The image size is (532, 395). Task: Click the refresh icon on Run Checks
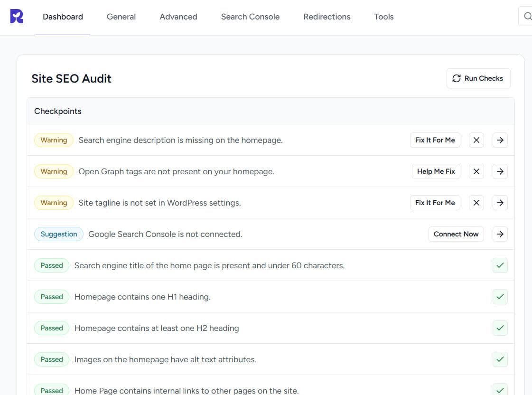click(456, 78)
